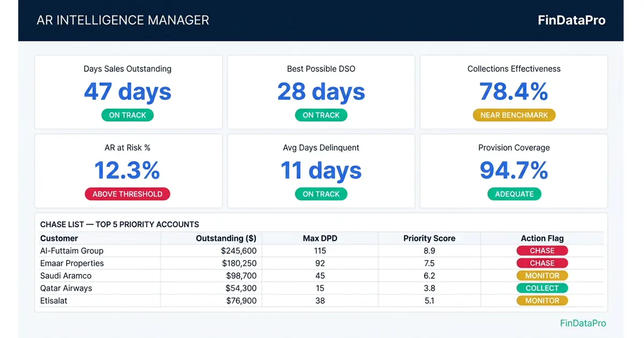Click the Customer column header
Image resolution: width=644 pixels, height=338 pixels.
pos(59,238)
